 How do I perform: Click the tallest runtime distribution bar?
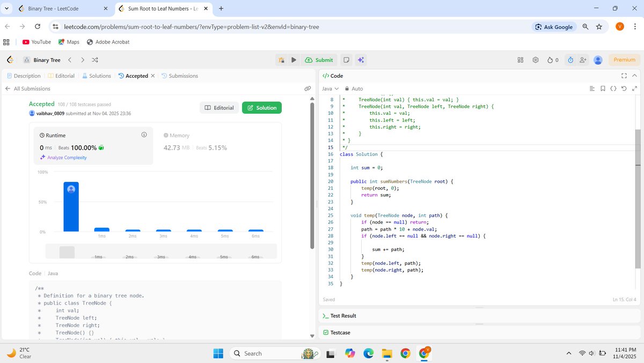pyautogui.click(x=71, y=206)
